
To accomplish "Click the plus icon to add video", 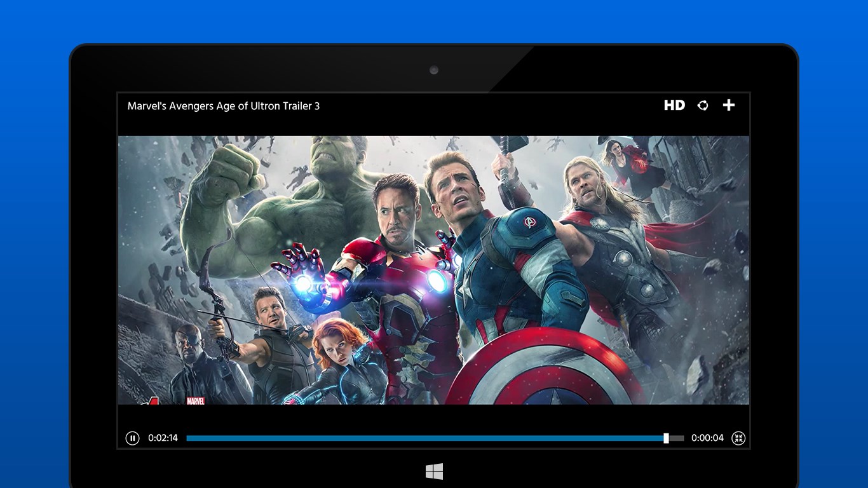I will pyautogui.click(x=729, y=105).
